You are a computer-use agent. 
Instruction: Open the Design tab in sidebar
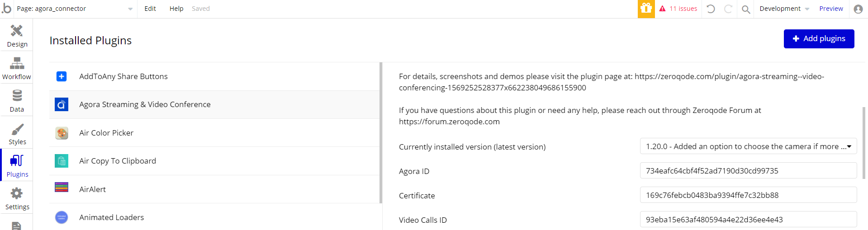click(x=17, y=35)
